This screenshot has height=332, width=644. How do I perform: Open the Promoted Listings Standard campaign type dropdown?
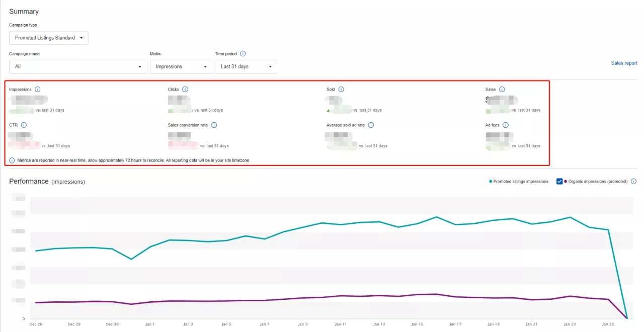pyautogui.click(x=49, y=38)
